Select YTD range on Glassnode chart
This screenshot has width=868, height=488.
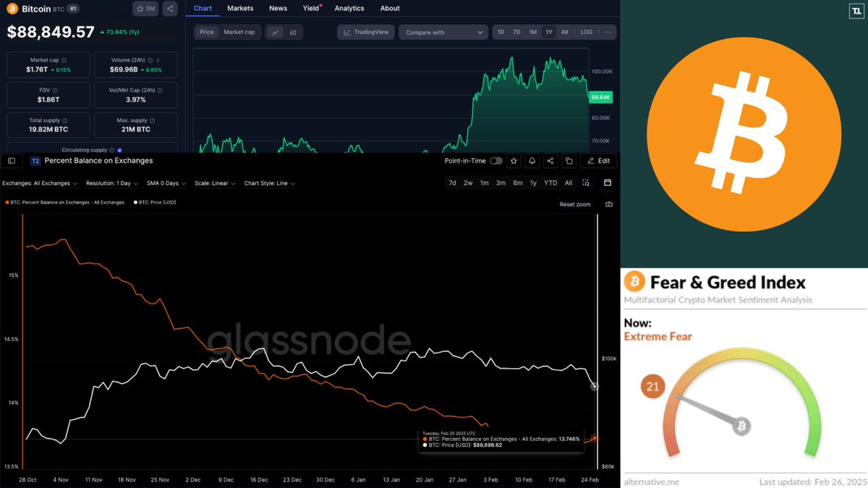pos(550,183)
